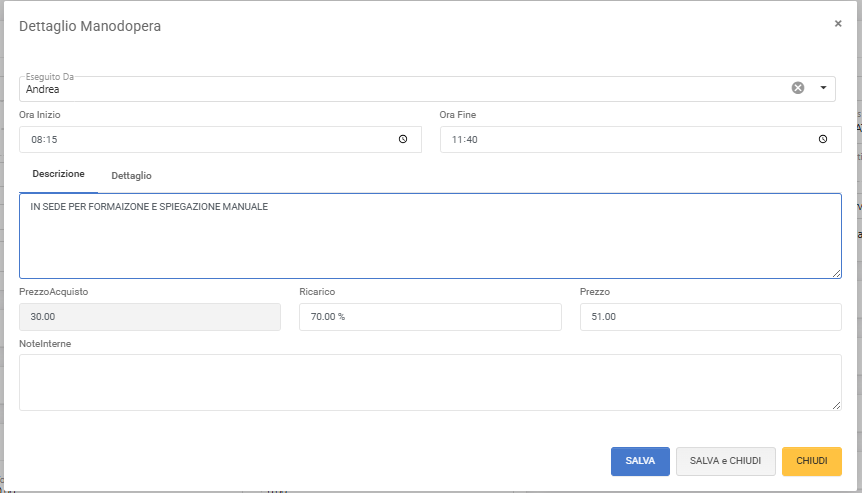
Task: Edit the Prezzo field showing 51.00
Action: (x=710, y=317)
